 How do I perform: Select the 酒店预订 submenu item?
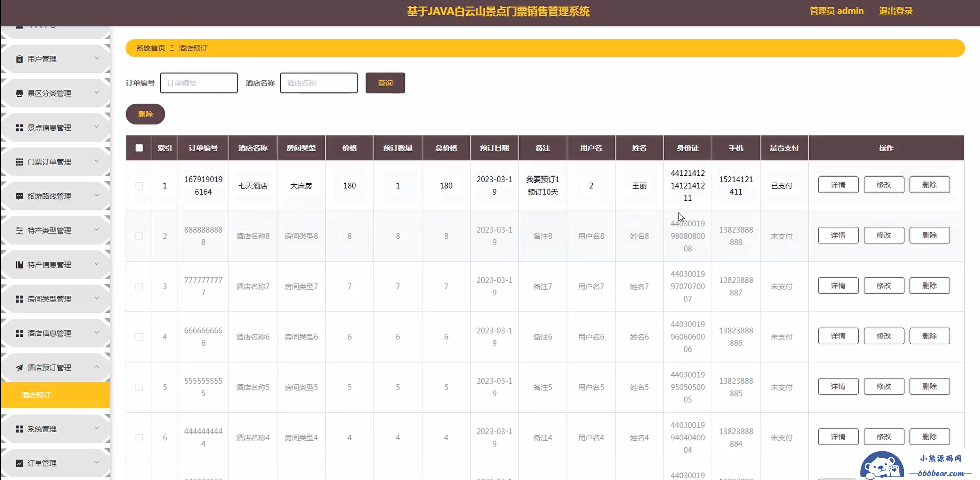click(x=56, y=395)
